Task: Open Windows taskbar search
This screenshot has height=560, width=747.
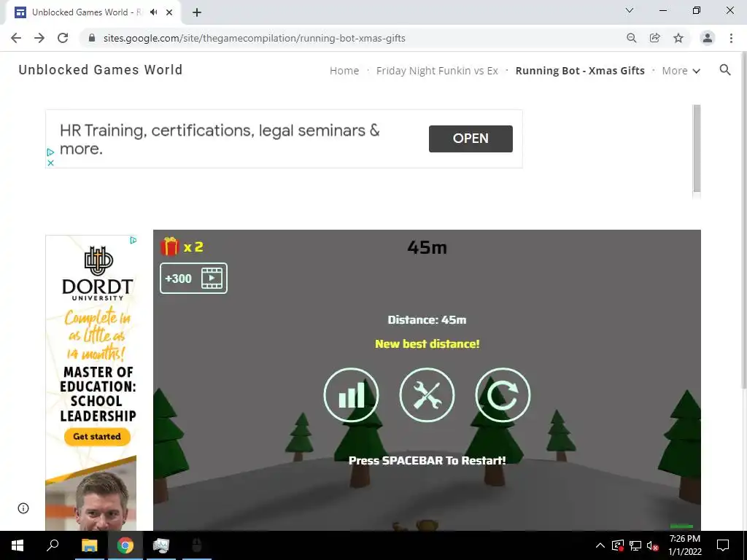Action: click(x=53, y=545)
